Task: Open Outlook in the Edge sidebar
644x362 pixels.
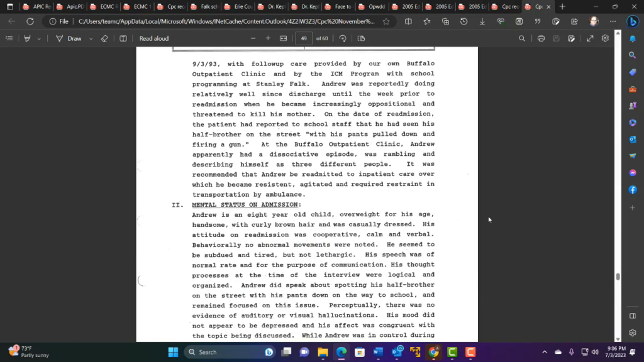Action: [633, 139]
